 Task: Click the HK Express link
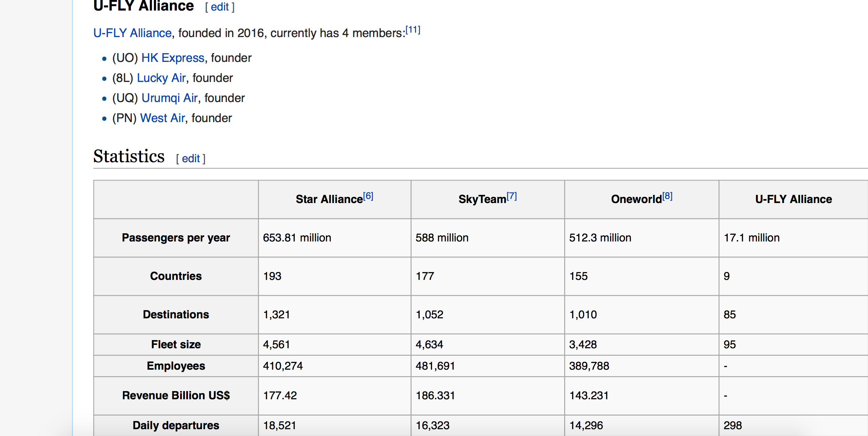(173, 58)
